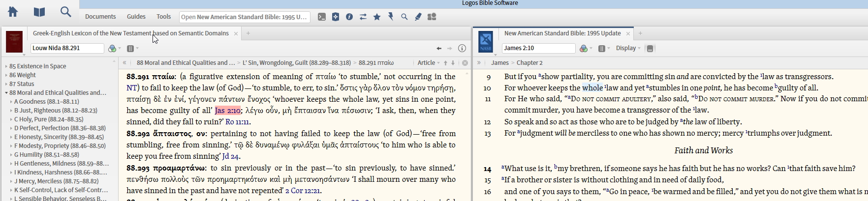Image resolution: width=868 pixels, height=201 pixels.
Task: Show lexicon panel resource information
Action: tap(462, 48)
